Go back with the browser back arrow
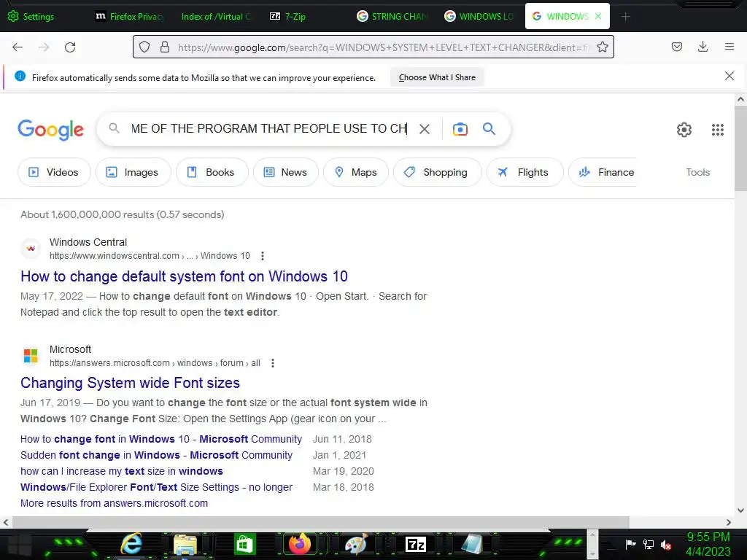The width and height of the screenshot is (747, 560). (18, 47)
